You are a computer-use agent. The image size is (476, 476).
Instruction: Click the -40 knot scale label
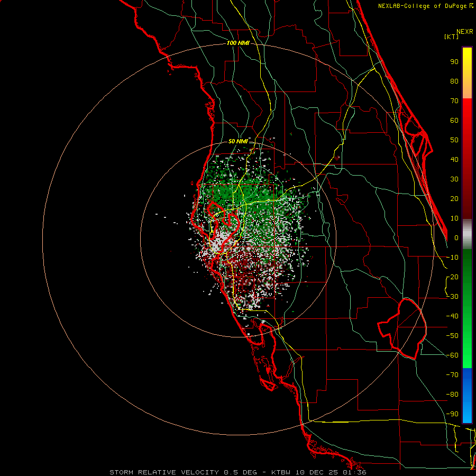(452, 316)
